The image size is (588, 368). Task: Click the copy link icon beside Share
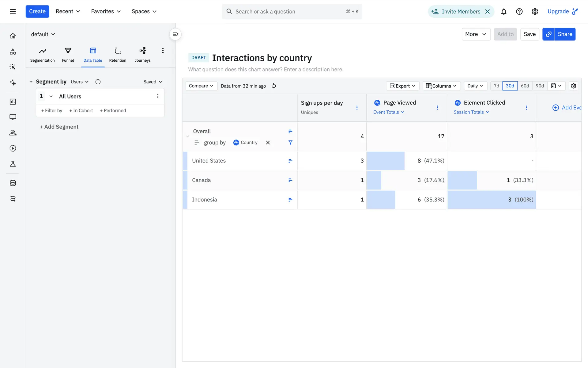[x=548, y=34]
